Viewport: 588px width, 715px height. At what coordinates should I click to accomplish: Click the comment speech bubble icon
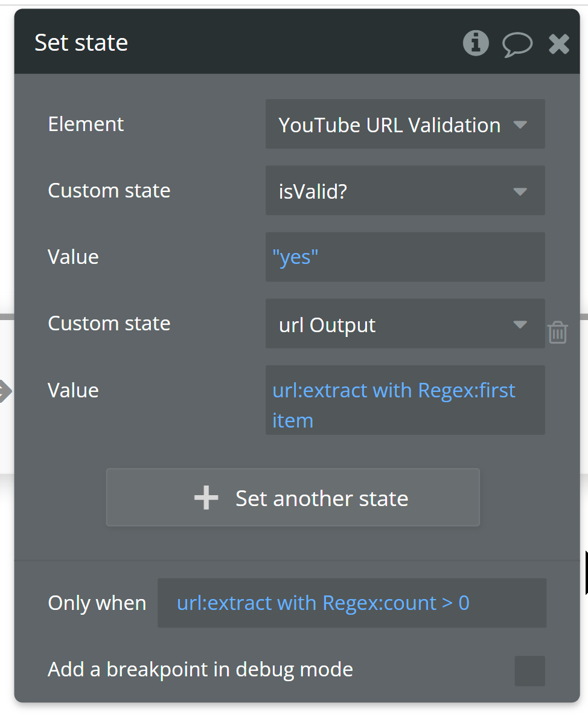coord(517,44)
